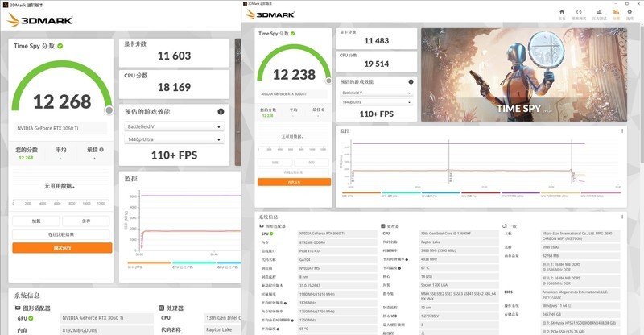Click info icon on right estimated game performance
The image size is (644, 335).
point(411,82)
